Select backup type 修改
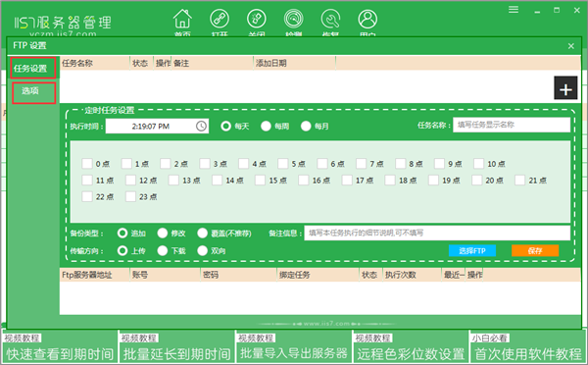This screenshot has width=588, height=365. 163,234
